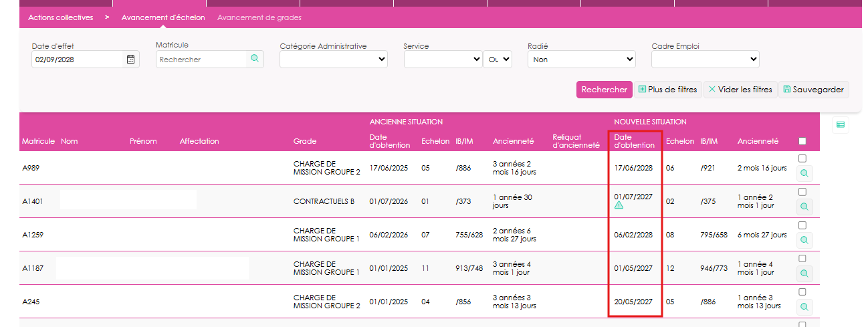The width and height of the screenshot is (868, 327).
Task: Select matricule cell A989
Action: (x=31, y=168)
